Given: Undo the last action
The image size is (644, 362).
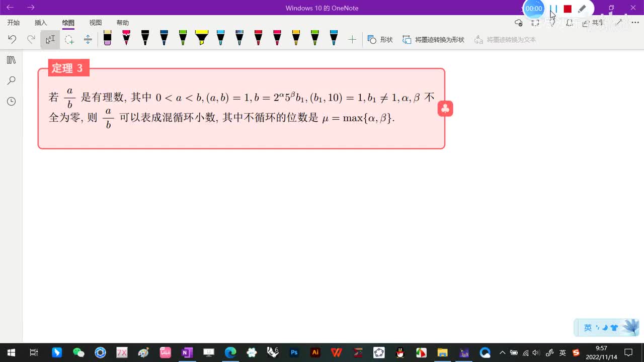Looking at the screenshot, I should [x=12, y=39].
